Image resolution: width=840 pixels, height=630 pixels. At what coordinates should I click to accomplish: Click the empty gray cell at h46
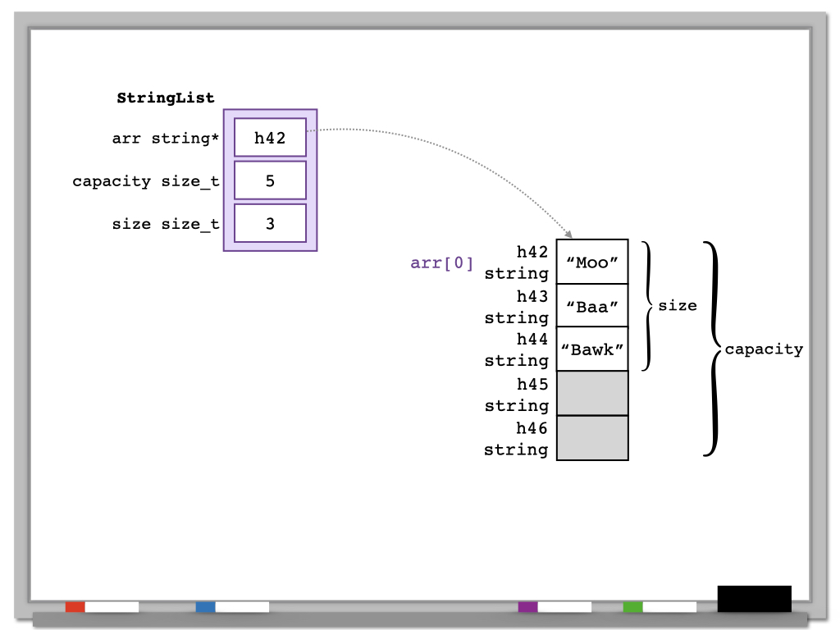point(592,438)
